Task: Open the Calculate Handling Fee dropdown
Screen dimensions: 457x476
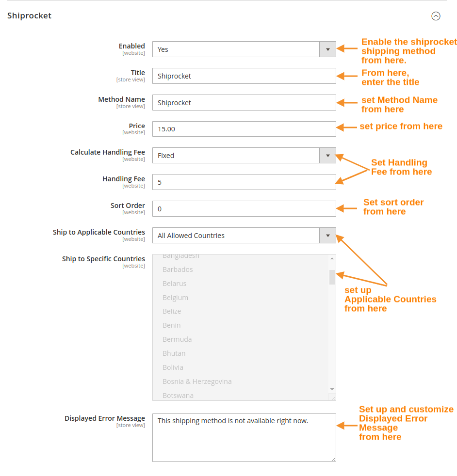Action: [x=327, y=155]
